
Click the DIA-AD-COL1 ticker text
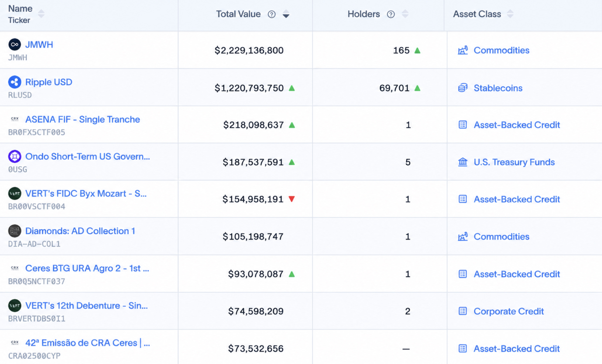(x=34, y=244)
